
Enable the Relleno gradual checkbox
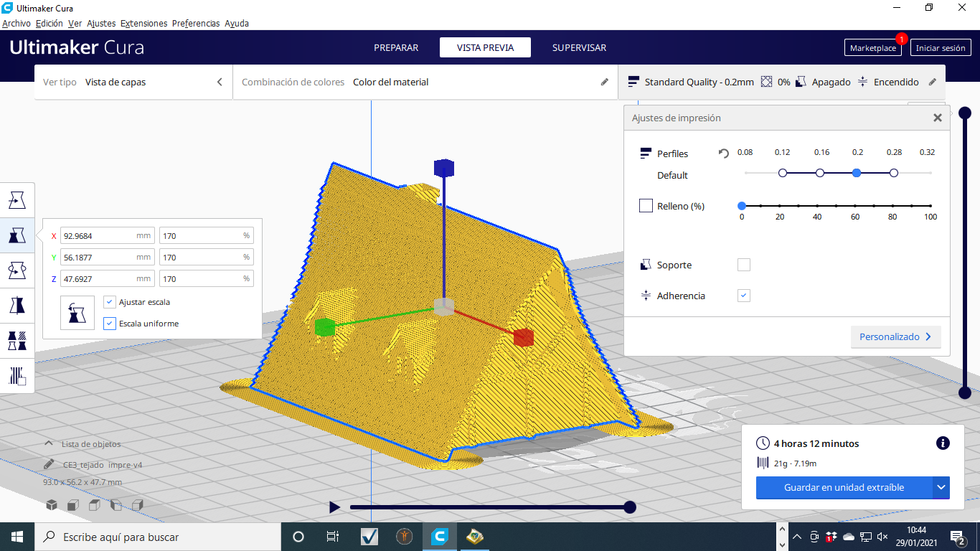tap(646, 206)
